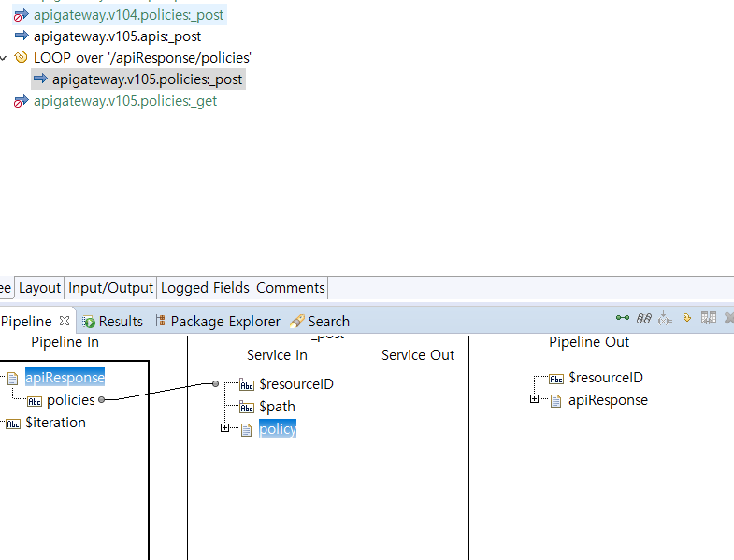Viewport: 734px width, 560px height.
Task: Click the Set Value toolbar icon
Action: 665,319
